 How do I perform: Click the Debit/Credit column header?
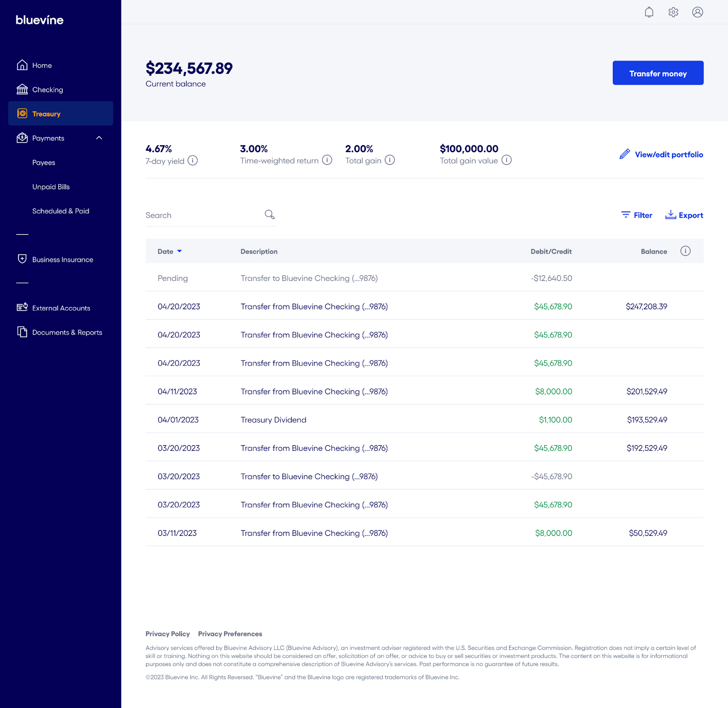[551, 251]
